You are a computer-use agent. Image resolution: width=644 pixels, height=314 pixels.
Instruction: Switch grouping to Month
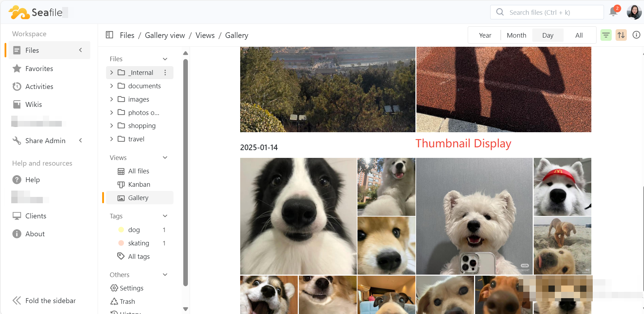click(x=516, y=36)
